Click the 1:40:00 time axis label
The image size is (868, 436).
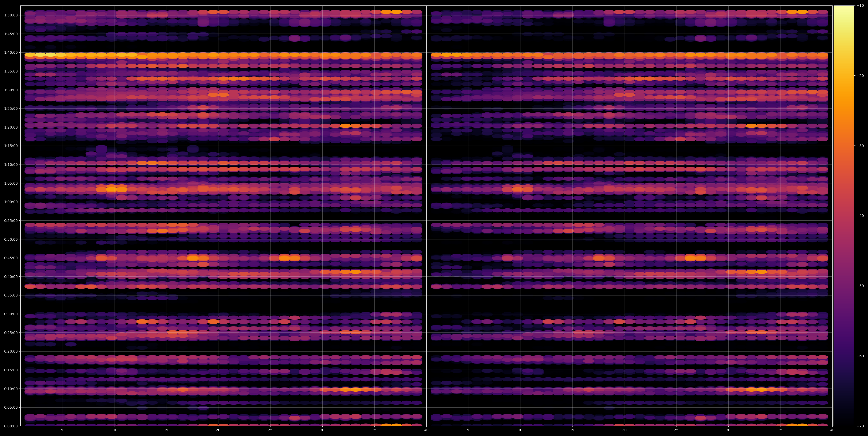pyautogui.click(x=11, y=53)
